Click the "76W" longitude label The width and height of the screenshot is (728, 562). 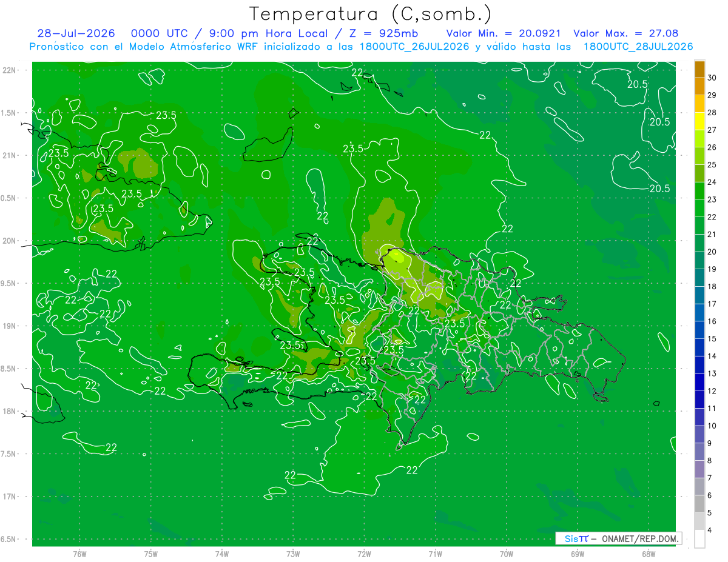79,554
